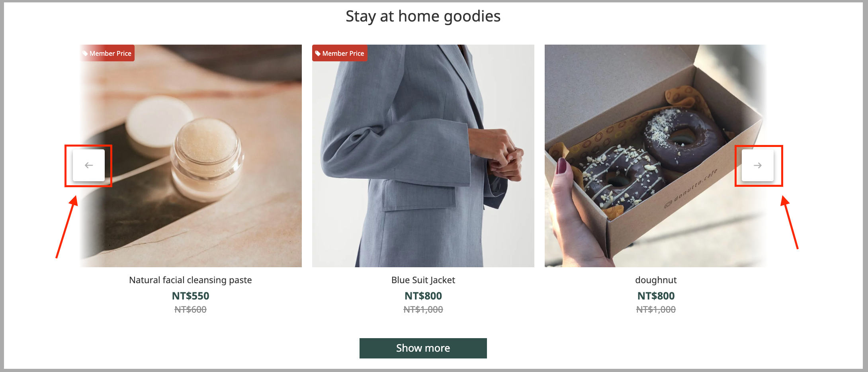Open the Natural facial cleansing paste image
This screenshot has width=868, height=372.
(191, 156)
